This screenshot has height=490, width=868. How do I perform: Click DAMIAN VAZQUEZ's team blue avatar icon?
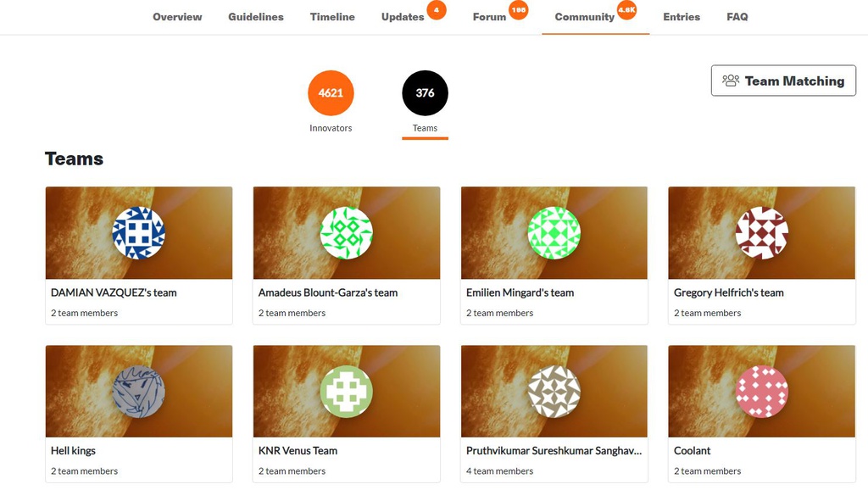click(138, 233)
